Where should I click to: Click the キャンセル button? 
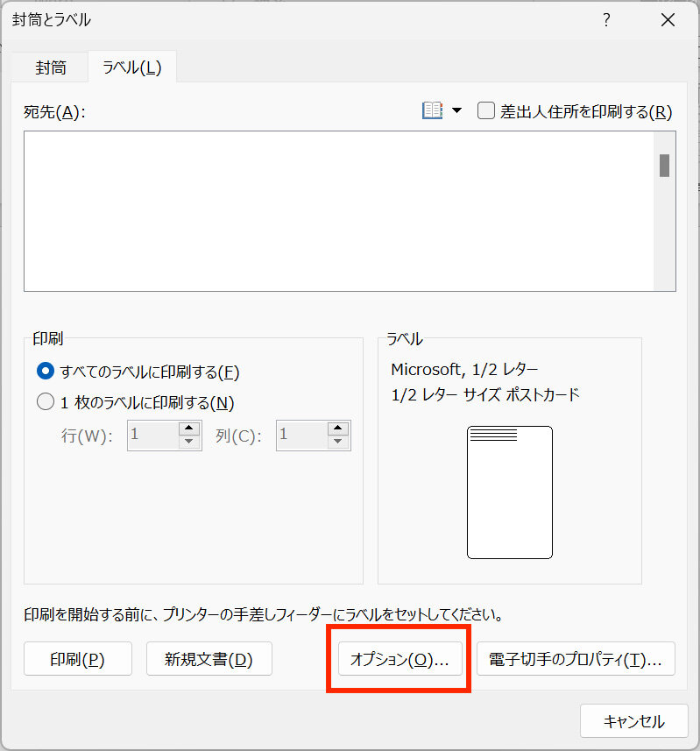pyautogui.click(x=633, y=721)
